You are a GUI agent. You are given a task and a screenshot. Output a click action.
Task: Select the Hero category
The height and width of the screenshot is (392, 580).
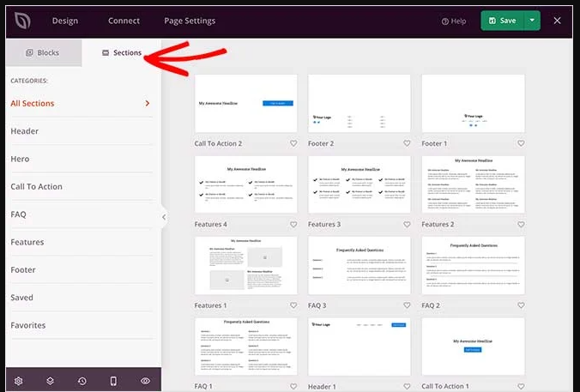click(x=20, y=159)
